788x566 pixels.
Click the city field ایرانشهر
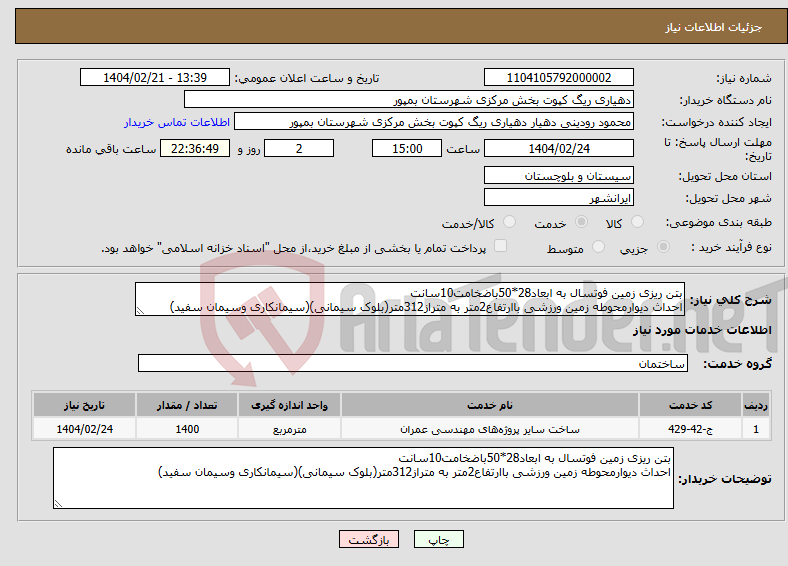click(559, 198)
